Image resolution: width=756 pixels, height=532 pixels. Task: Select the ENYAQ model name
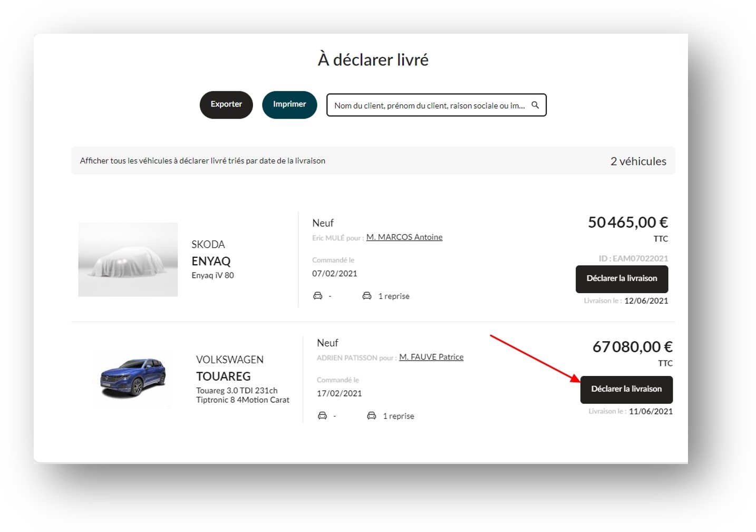[211, 261]
